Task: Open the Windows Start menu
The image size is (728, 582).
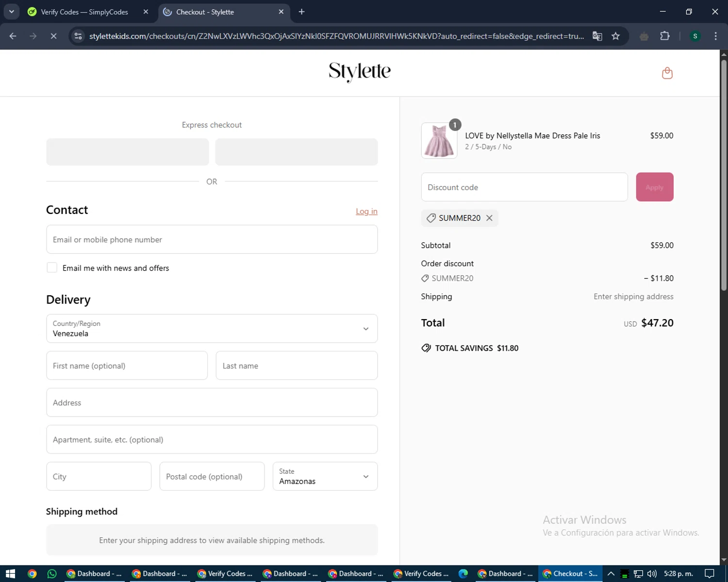Action: click(10, 574)
